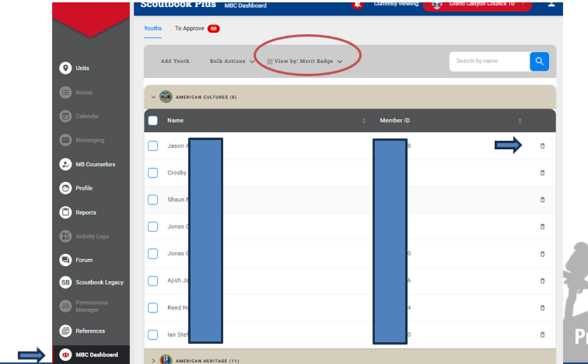The height and width of the screenshot is (364, 588).
Task: Sort by Member ID column arrows
Action: [520, 121]
